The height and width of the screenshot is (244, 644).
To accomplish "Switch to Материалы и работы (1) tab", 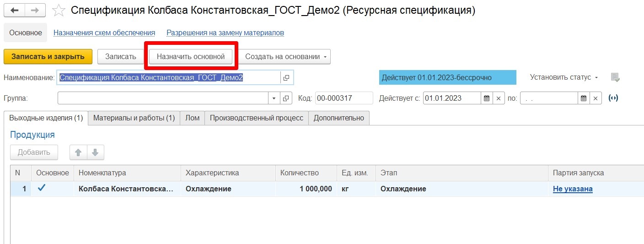I will click(x=134, y=118).
